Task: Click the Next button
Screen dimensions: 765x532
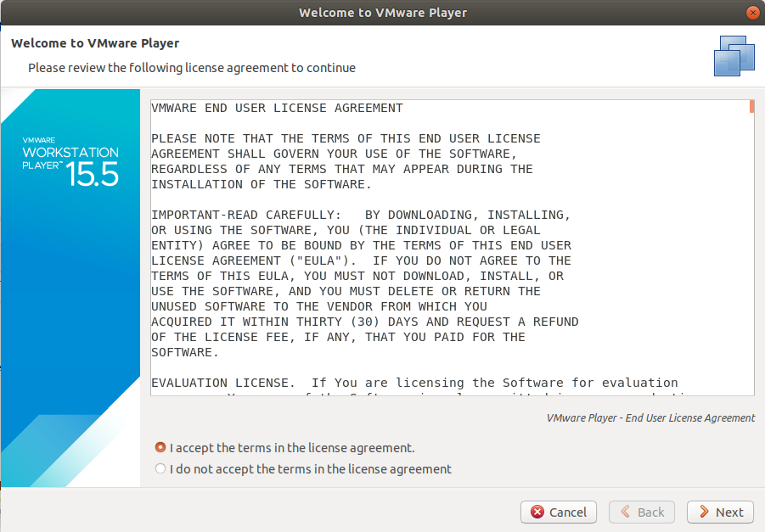Action: (720, 512)
